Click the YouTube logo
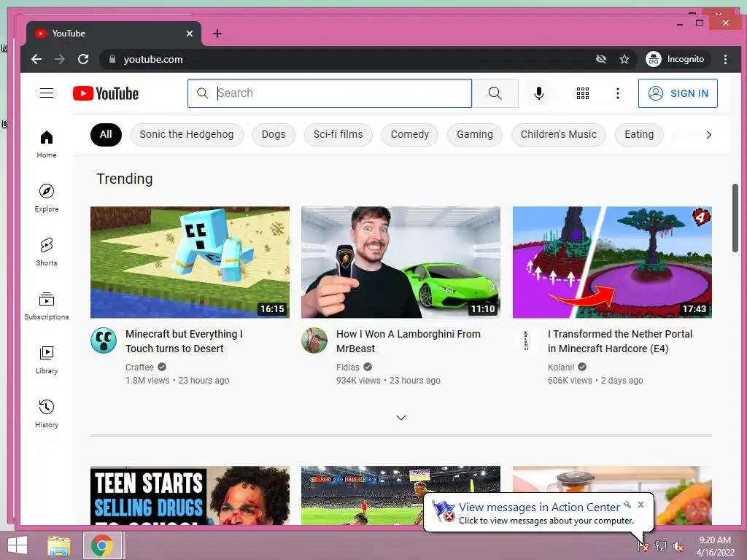747x560 pixels. pos(106,93)
